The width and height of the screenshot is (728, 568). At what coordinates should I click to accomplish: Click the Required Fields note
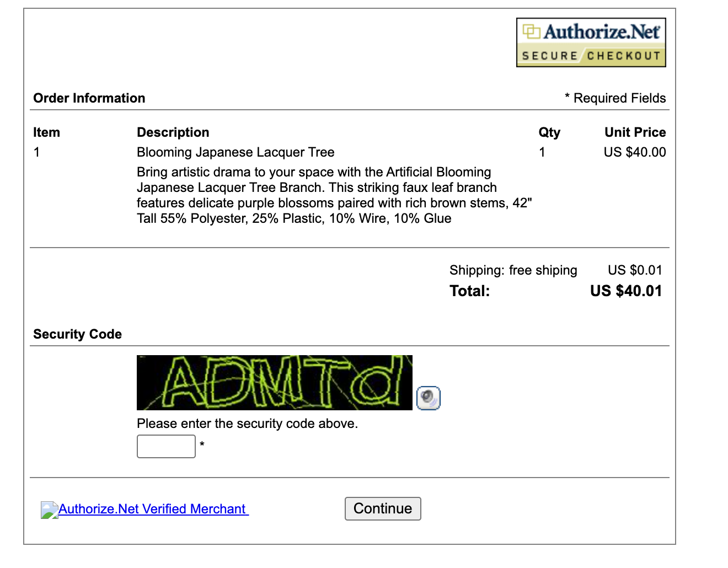pyautogui.click(x=615, y=98)
